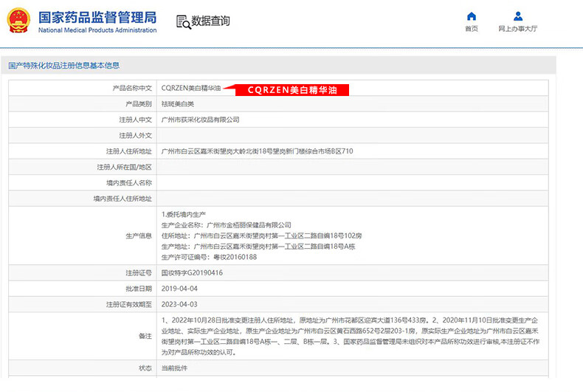Select the 住所地址 line ending 102房

tap(261, 235)
